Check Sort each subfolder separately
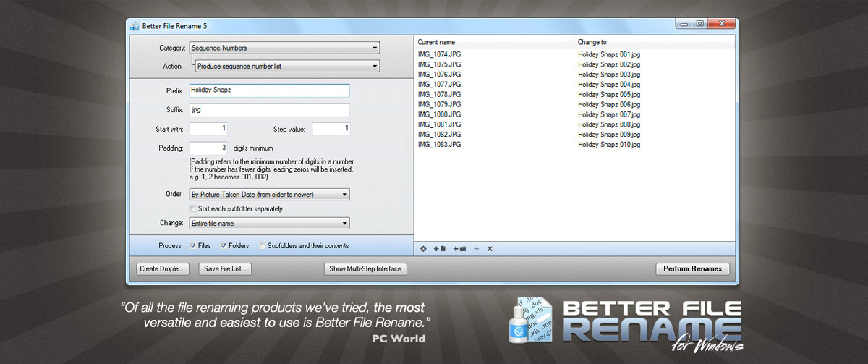This screenshot has height=364, width=868. pos(193,208)
